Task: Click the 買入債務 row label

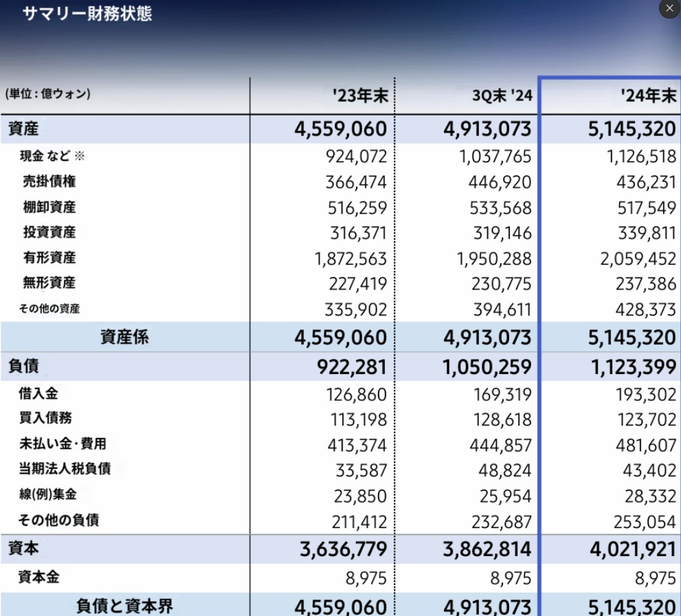Action: [x=45, y=418]
